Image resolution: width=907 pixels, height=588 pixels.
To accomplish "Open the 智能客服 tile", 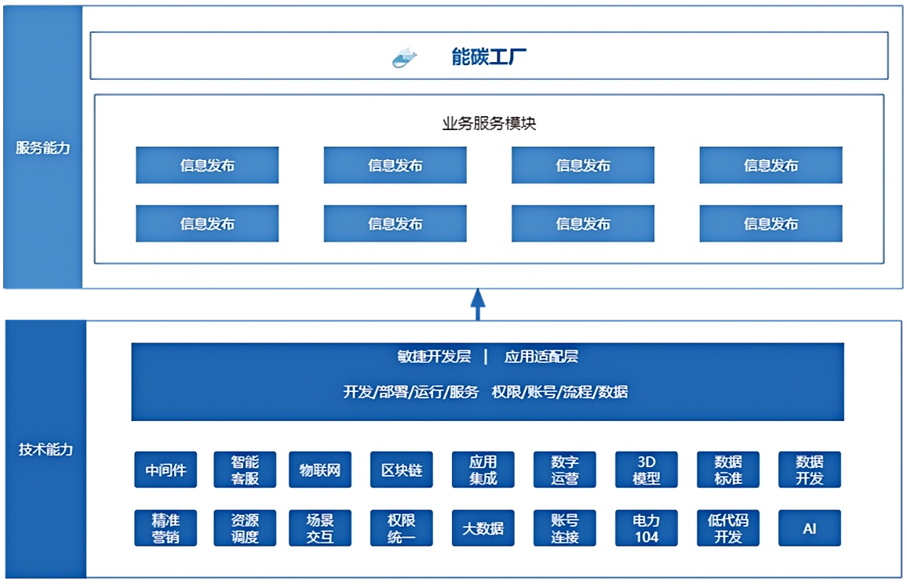I will click(x=245, y=470).
